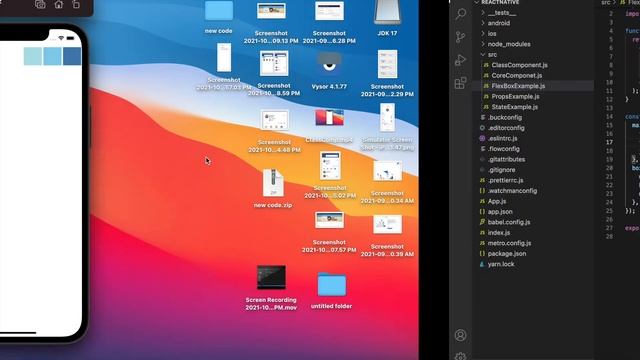Viewport: 640px width, 360px height.
Task: Open package.json in the Explorer
Action: (533, 253)
